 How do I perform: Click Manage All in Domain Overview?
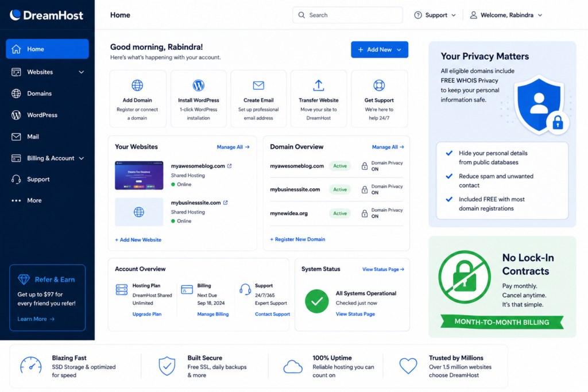point(388,147)
